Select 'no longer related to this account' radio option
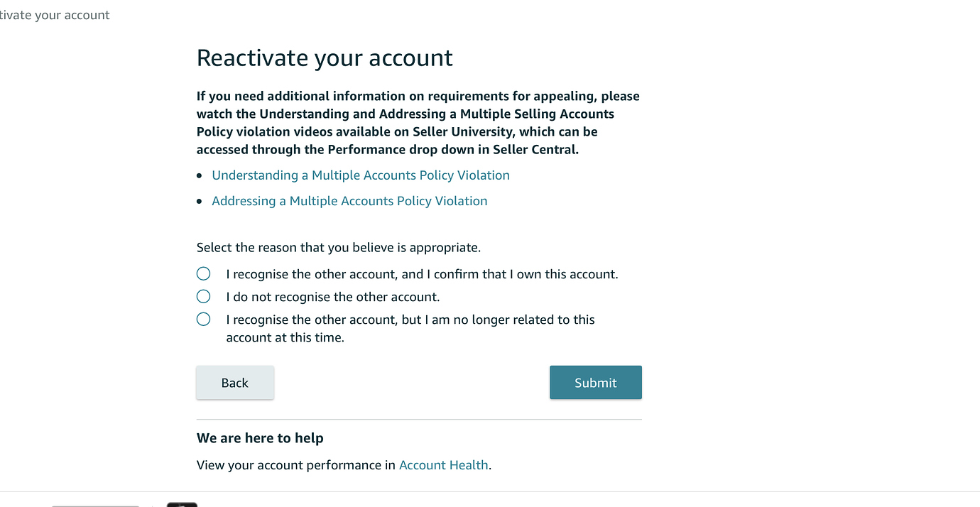 tap(204, 319)
